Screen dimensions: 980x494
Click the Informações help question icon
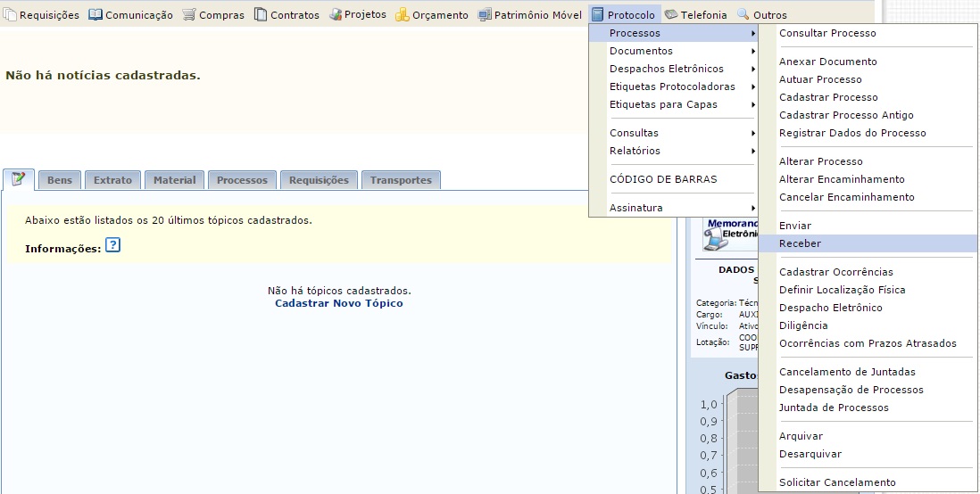[112, 245]
